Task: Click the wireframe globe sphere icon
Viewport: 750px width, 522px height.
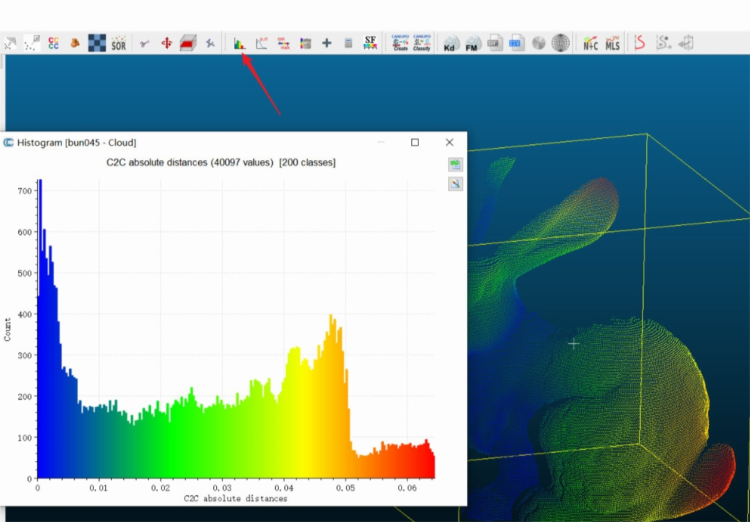Action: click(x=561, y=43)
